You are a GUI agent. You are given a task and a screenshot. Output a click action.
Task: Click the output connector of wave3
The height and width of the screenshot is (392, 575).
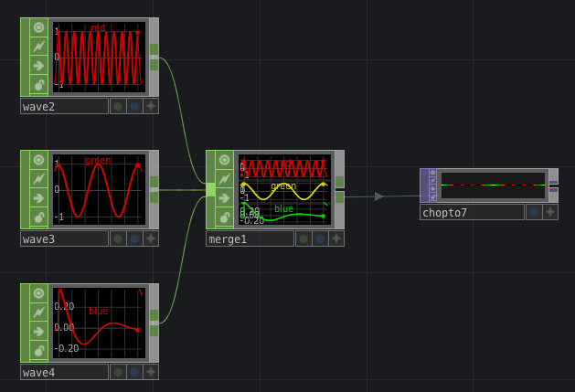coord(154,189)
